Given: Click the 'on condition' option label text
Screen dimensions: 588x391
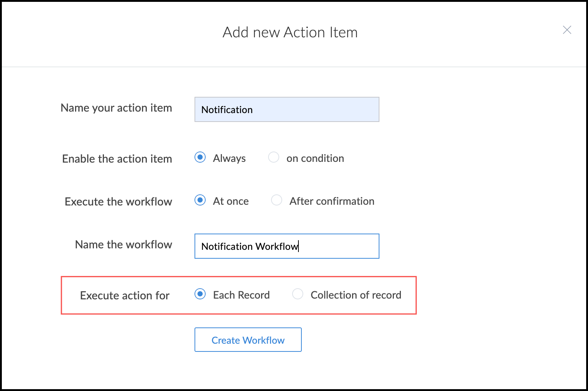Looking at the screenshot, I should (315, 159).
